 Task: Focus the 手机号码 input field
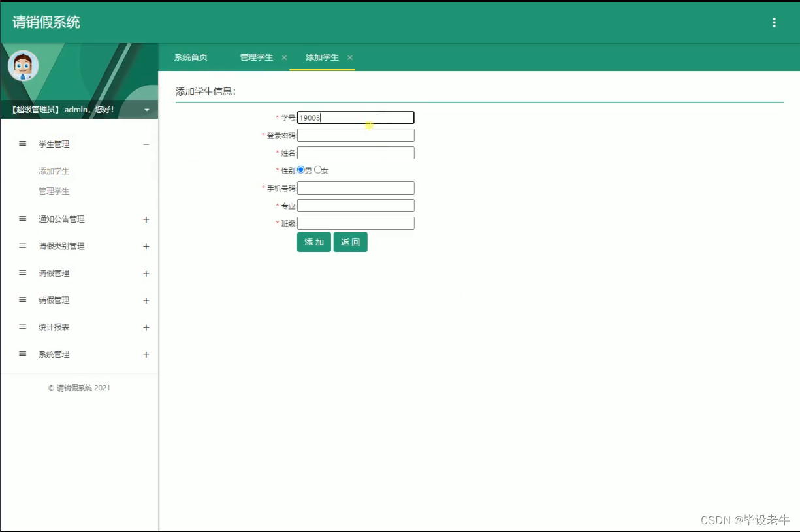(x=356, y=188)
